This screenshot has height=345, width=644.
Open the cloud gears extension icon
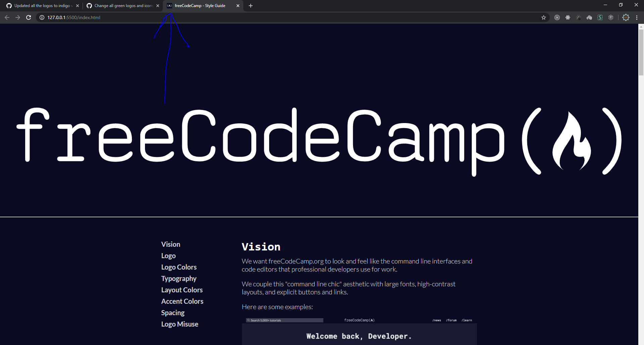(x=589, y=17)
